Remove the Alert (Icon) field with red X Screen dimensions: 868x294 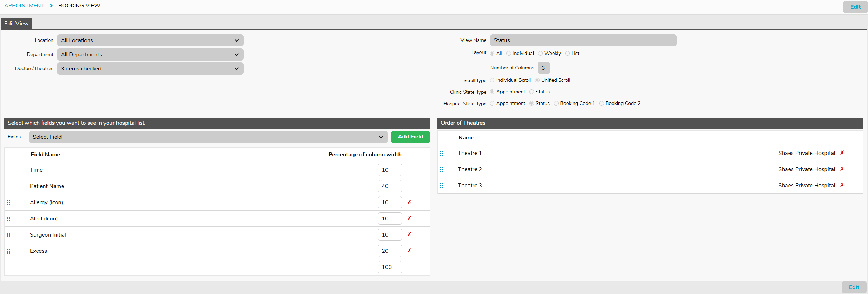point(409,218)
